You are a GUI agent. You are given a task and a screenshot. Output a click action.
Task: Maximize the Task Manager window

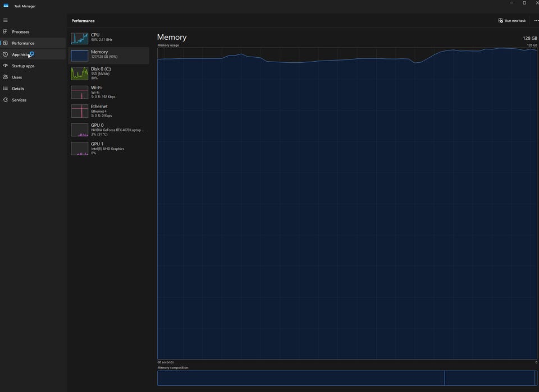(524, 3)
